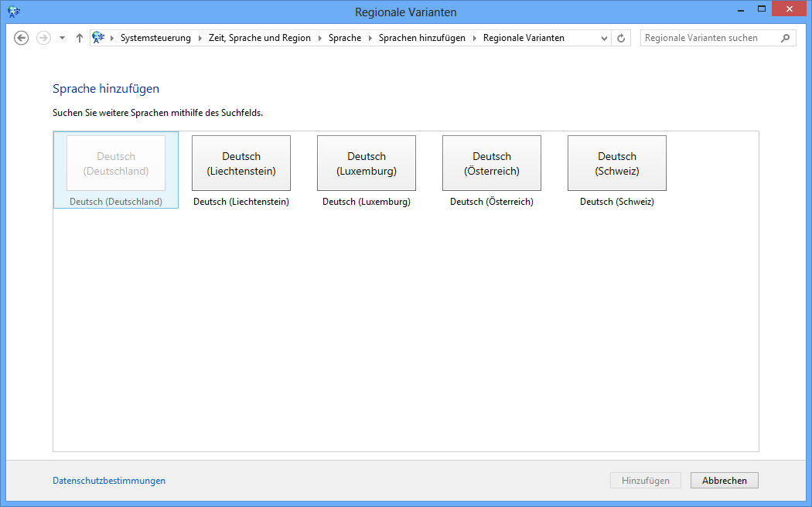The height and width of the screenshot is (507, 812).
Task: Click the forward navigation arrow
Action: point(43,38)
